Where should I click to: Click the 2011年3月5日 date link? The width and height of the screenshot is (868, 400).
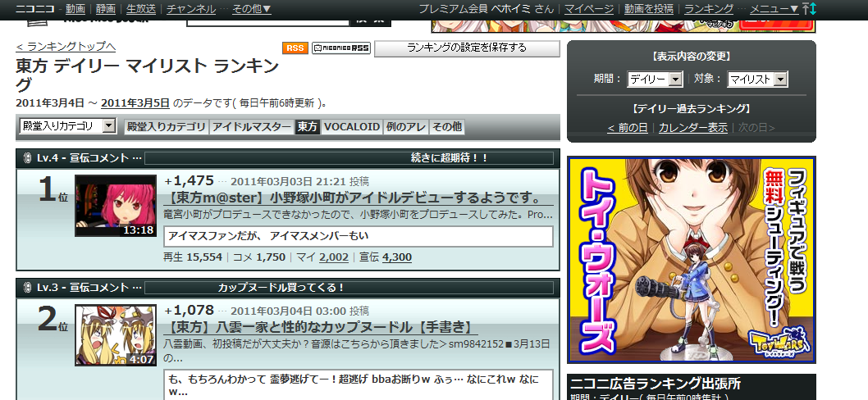pos(135,102)
